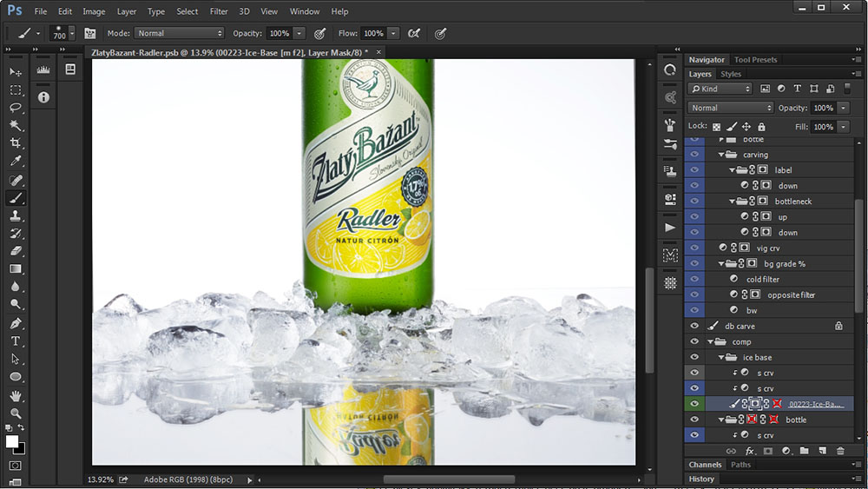Image resolution: width=868 pixels, height=489 pixels.
Task: Open the Image menu
Action: click(x=94, y=11)
